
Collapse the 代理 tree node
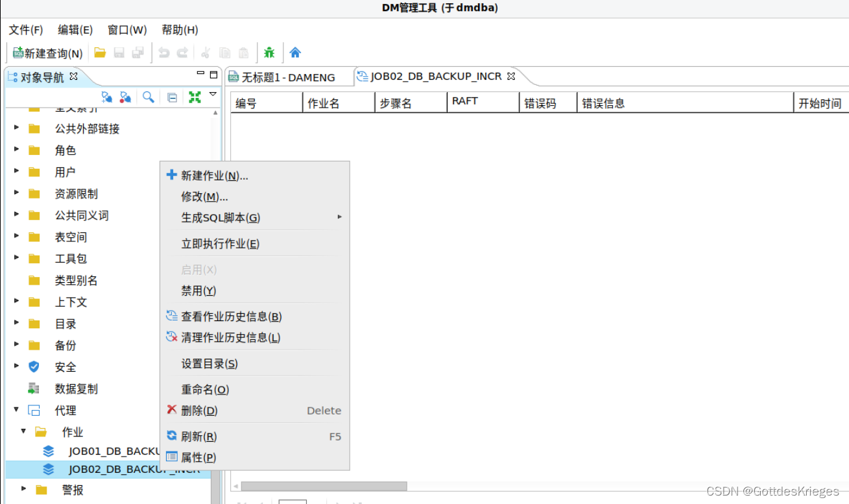[16, 410]
